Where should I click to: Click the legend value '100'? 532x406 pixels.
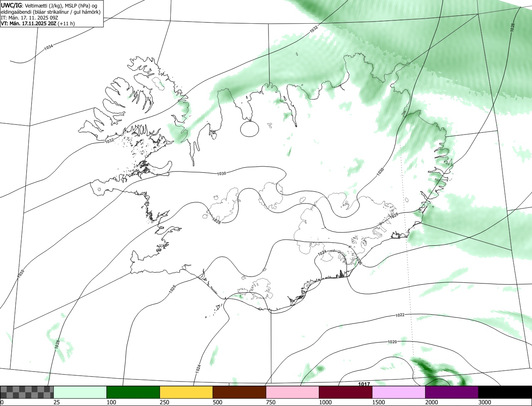(x=111, y=402)
